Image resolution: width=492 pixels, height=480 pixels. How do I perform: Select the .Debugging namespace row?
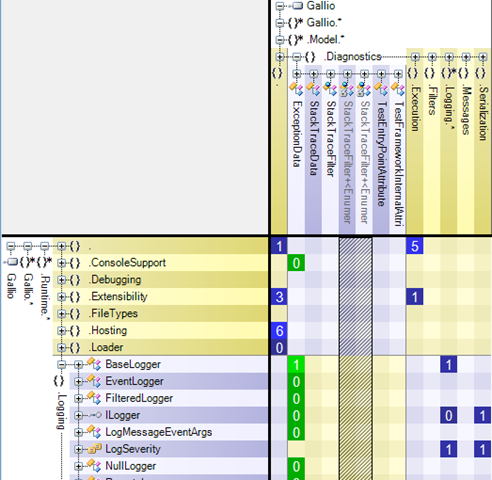pyautogui.click(x=161, y=280)
